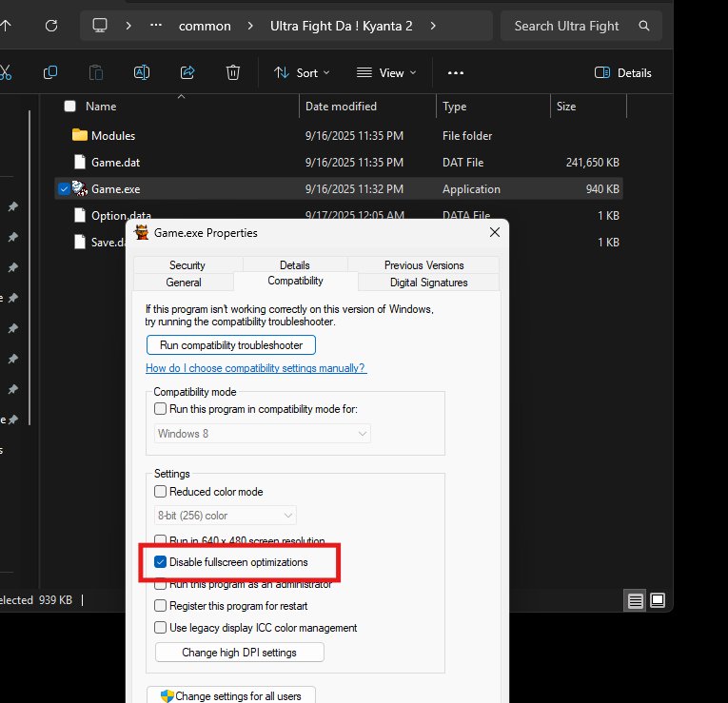Viewport: 728px width, 703px height.
Task: Expand chevron after This PC icon
Action: [x=128, y=26]
